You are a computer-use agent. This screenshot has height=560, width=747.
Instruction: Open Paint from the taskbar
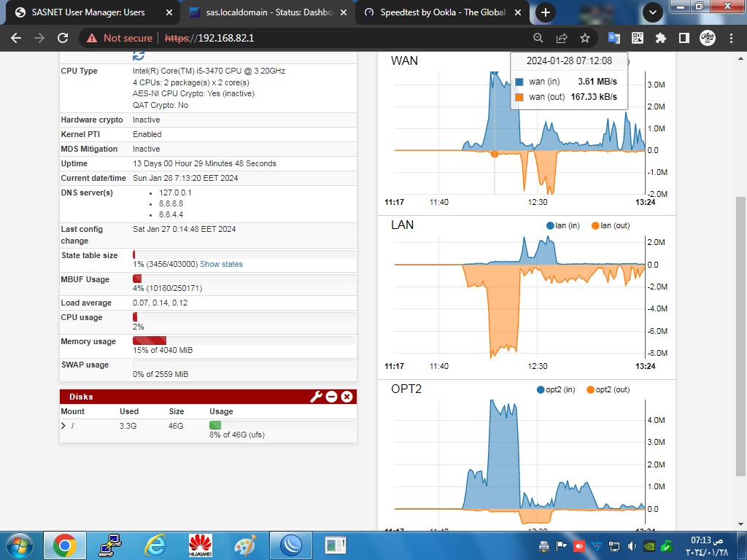(245, 545)
